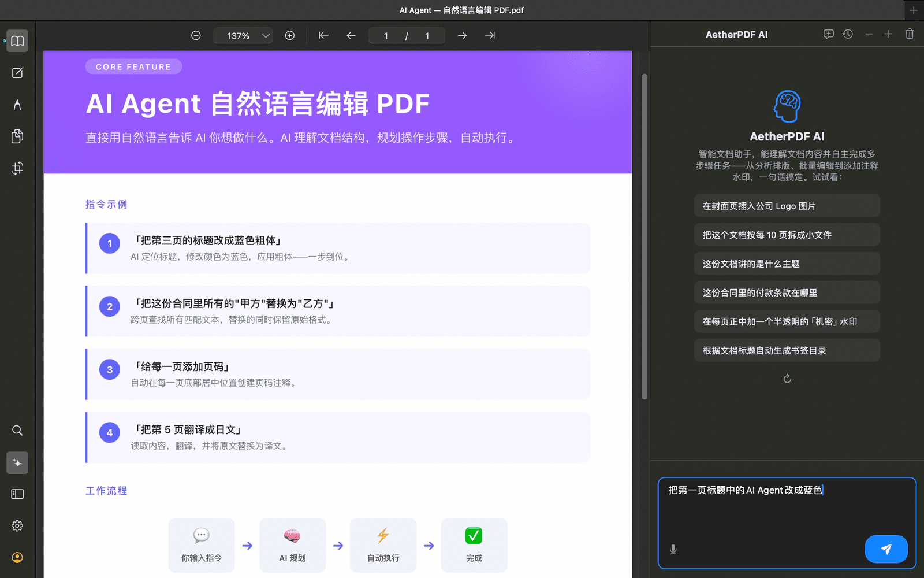924x578 pixels.
Task: Click the 'CORE FEATURE' badge
Action: click(133, 66)
